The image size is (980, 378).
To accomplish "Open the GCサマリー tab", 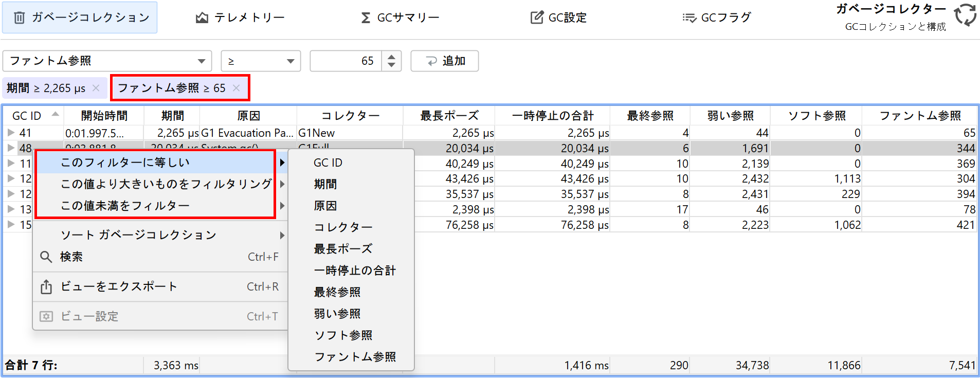I will (x=400, y=18).
